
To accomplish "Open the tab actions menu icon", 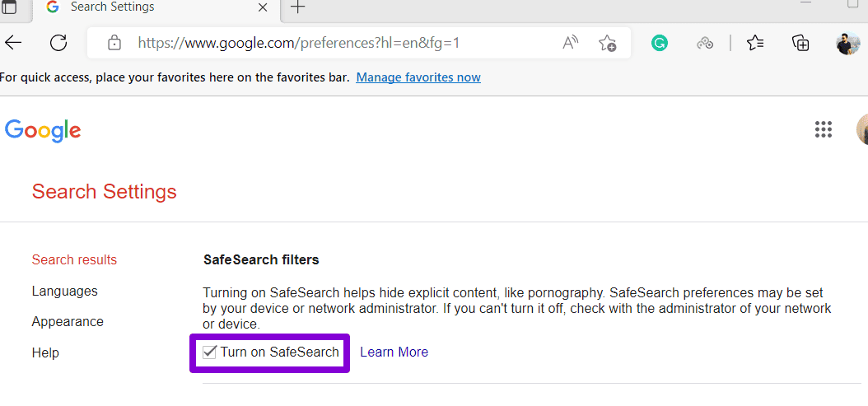I will click(x=9, y=7).
